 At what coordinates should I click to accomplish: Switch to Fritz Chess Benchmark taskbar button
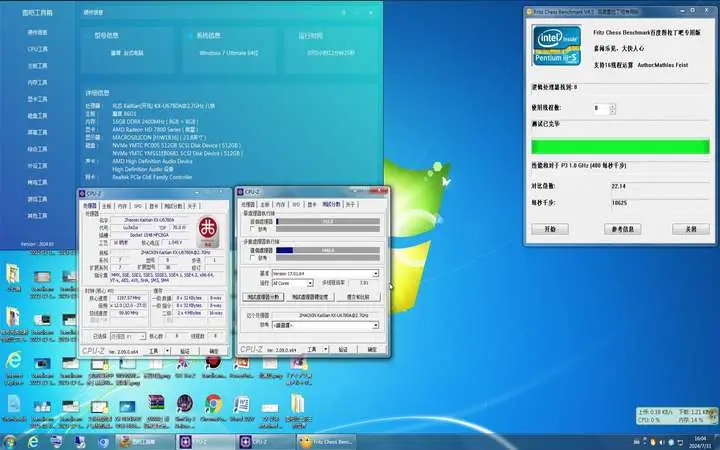[x=326, y=442]
